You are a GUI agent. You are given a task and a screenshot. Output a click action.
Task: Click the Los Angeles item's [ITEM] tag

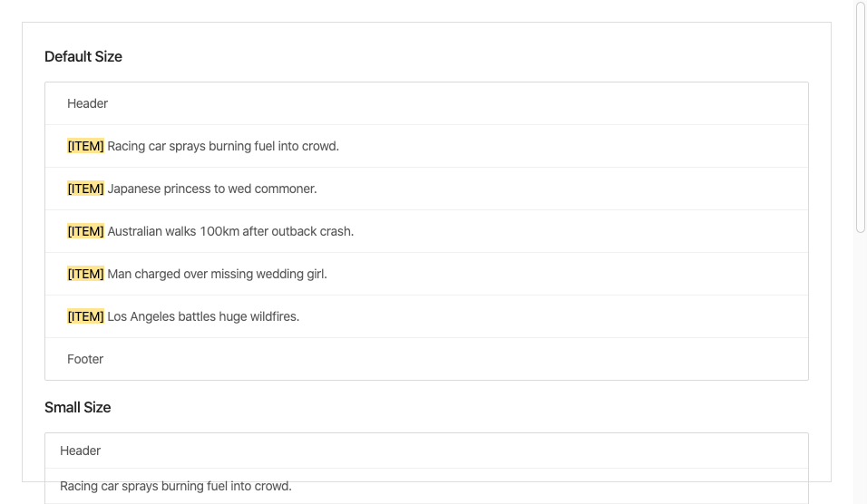pyautogui.click(x=85, y=316)
